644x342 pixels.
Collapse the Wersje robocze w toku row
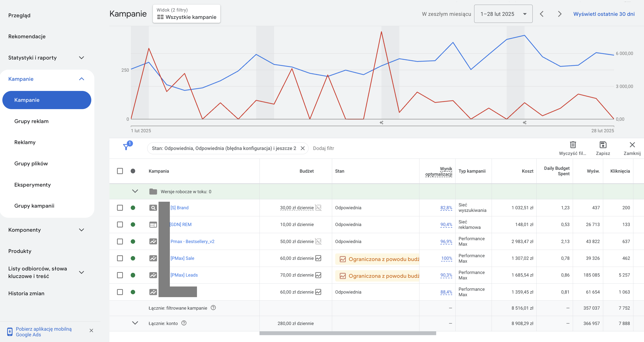pyautogui.click(x=135, y=191)
